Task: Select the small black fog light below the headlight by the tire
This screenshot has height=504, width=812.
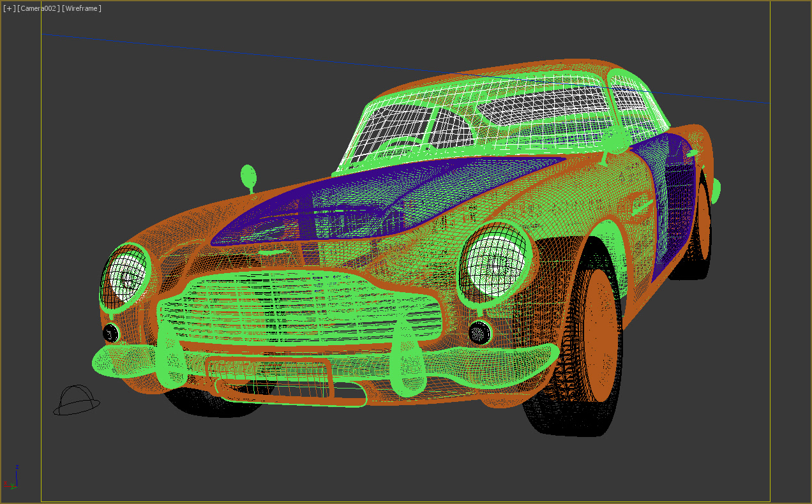Action: [479, 332]
